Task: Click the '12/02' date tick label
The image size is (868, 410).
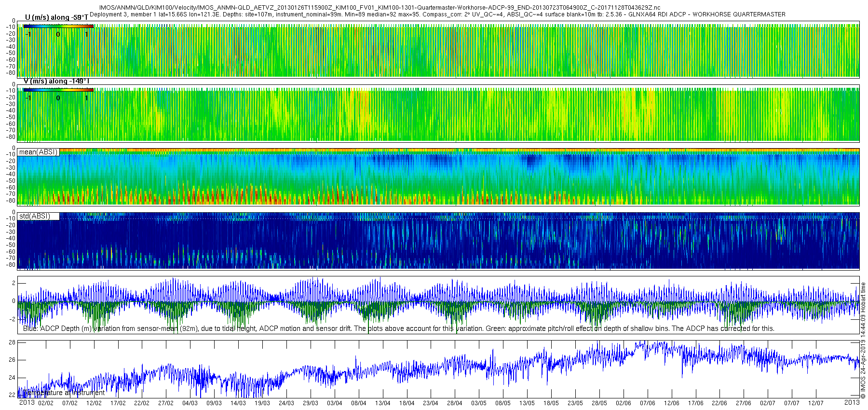Action: coord(94,403)
